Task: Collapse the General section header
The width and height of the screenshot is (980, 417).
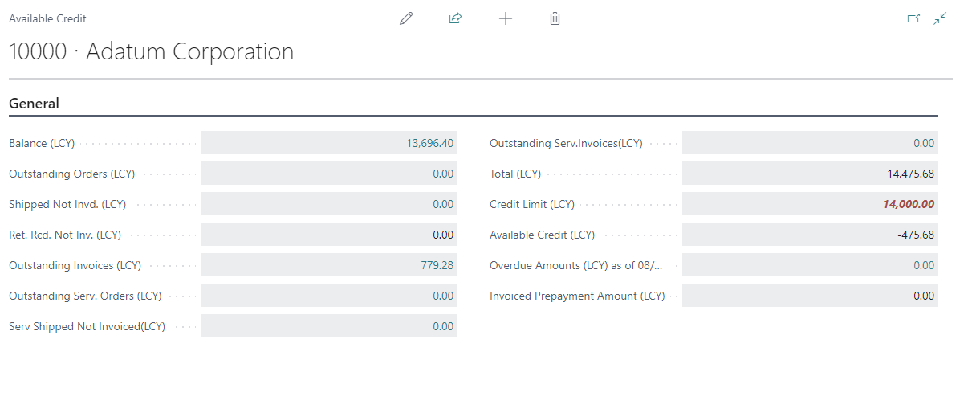Action: coord(34,104)
